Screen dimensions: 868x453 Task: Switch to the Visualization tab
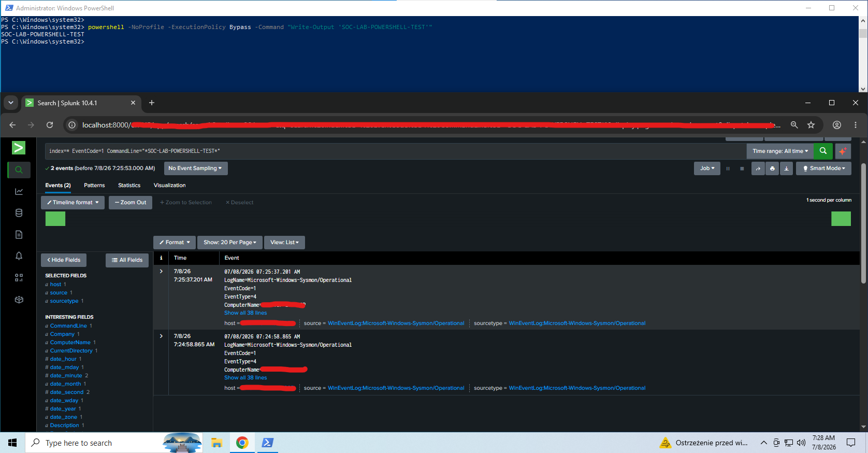pyautogui.click(x=169, y=186)
